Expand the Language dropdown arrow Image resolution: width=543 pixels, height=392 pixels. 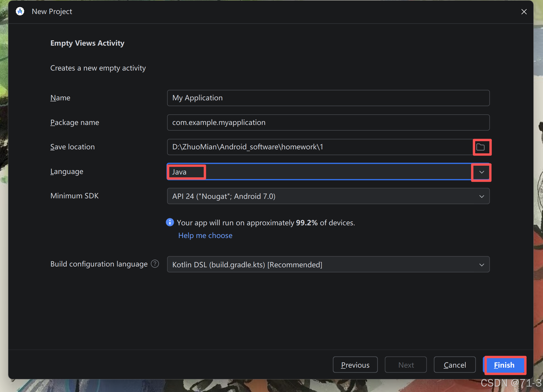[482, 172]
